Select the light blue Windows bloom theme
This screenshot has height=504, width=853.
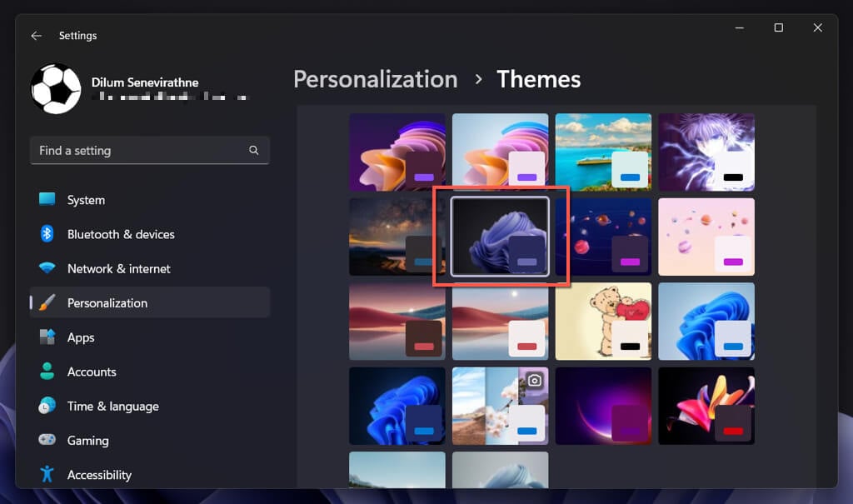click(706, 321)
